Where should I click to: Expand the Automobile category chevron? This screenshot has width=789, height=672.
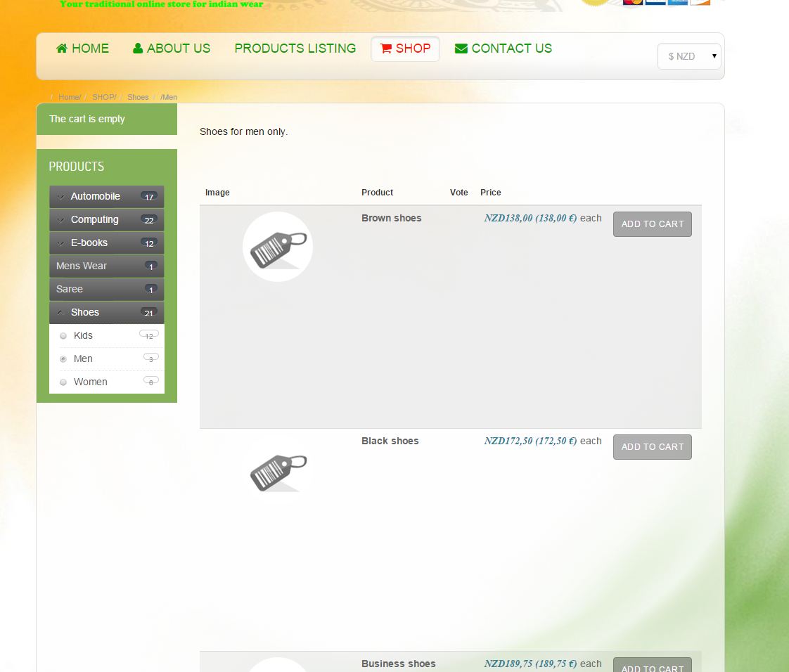61,197
